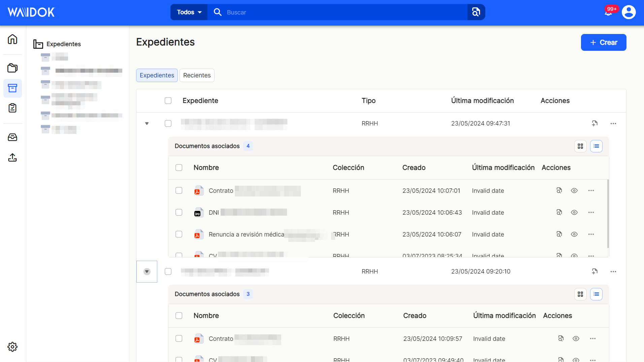Open the inbox tray sidebar icon
The image size is (644, 362).
click(x=12, y=137)
